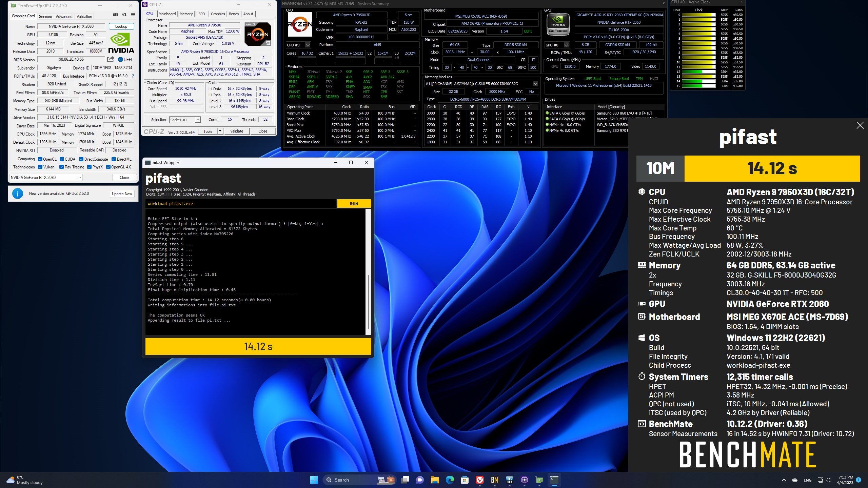
Task: Open the Socket #1 selection dropdown in CPU-Z
Action: (x=185, y=120)
